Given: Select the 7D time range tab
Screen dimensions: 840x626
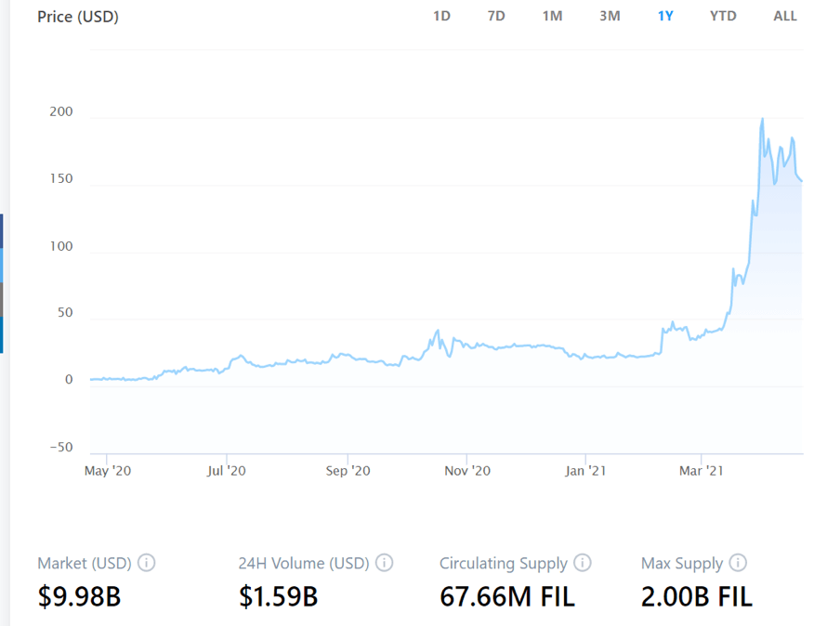Looking at the screenshot, I should tap(496, 16).
